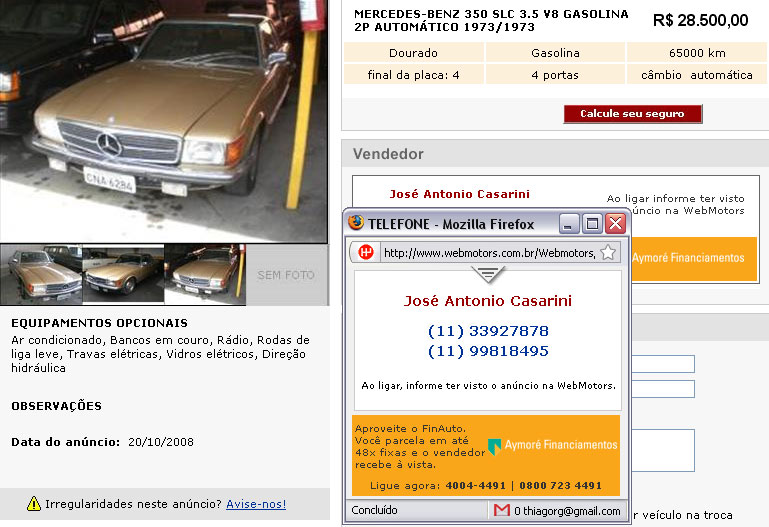The height and width of the screenshot is (527, 769).
Task: Click the EQUIPAMENTOS OPCIONAIS heading
Action: coord(100,323)
